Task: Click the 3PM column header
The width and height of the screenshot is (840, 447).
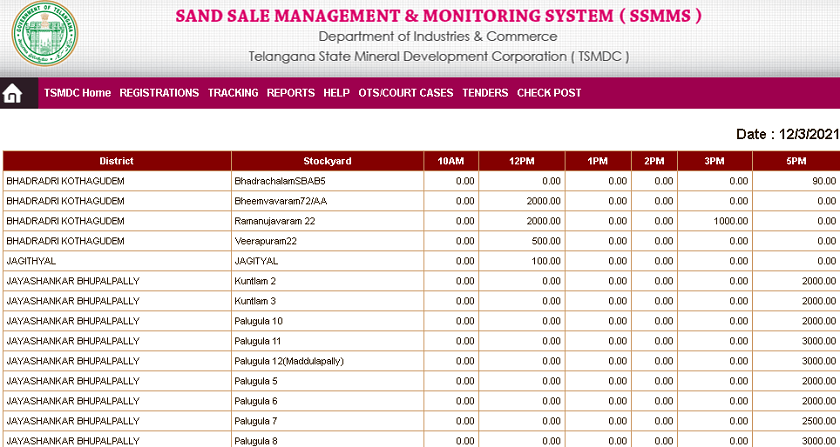Action: 715,161
